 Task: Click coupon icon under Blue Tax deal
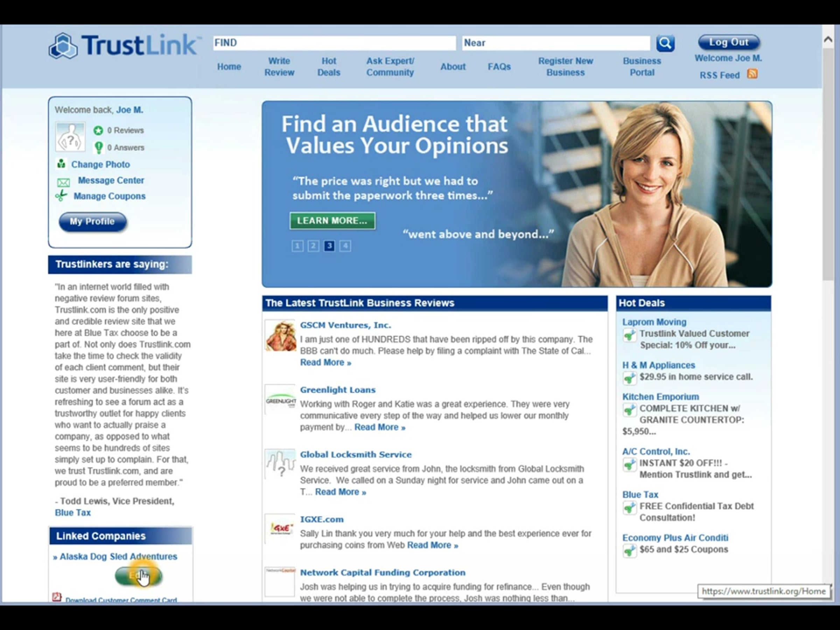click(629, 508)
